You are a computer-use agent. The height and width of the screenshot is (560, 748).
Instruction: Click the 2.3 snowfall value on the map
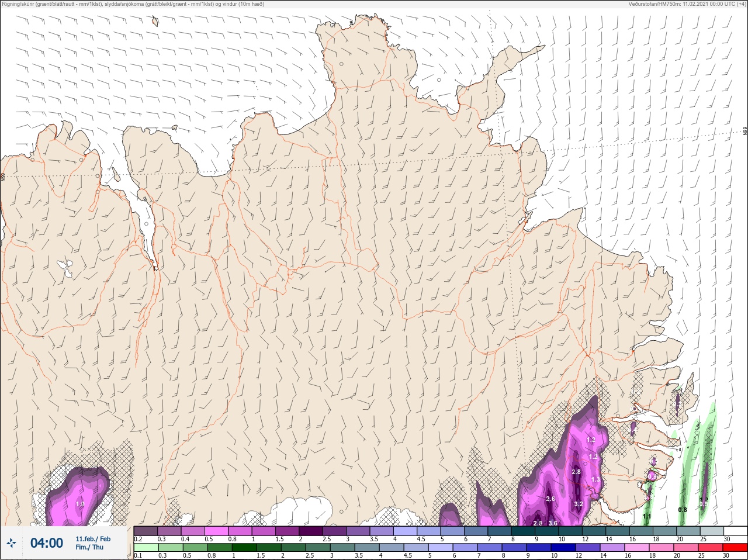[538, 523]
